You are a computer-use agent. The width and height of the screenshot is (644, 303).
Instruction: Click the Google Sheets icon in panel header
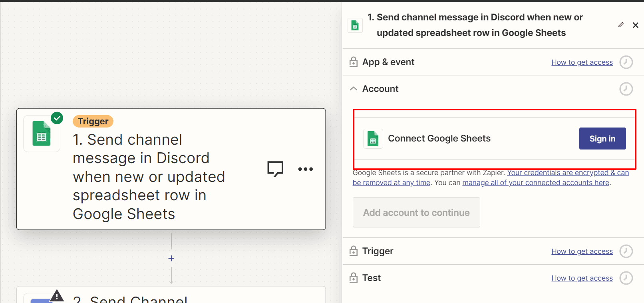pos(355,26)
